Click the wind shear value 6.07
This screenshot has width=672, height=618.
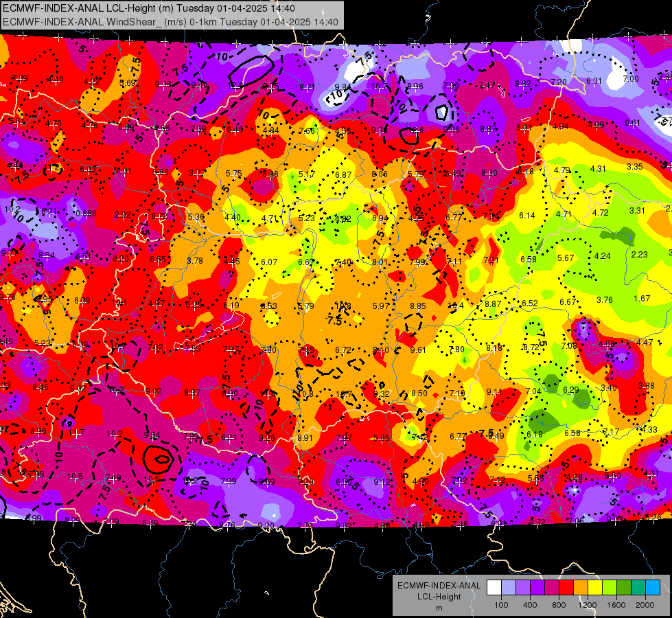[269, 262]
